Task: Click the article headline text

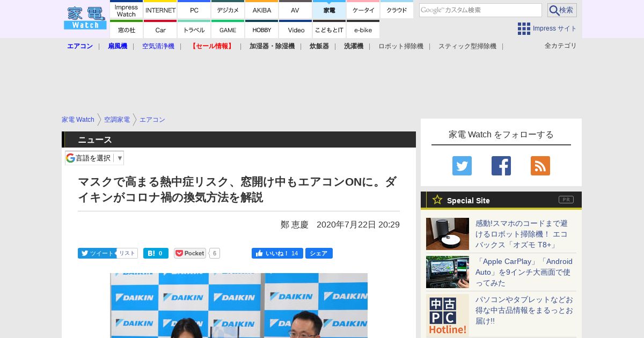Action: pos(237,189)
